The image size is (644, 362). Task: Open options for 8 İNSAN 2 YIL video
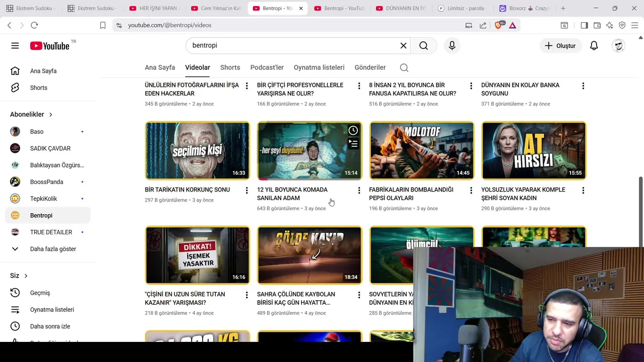(471, 86)
